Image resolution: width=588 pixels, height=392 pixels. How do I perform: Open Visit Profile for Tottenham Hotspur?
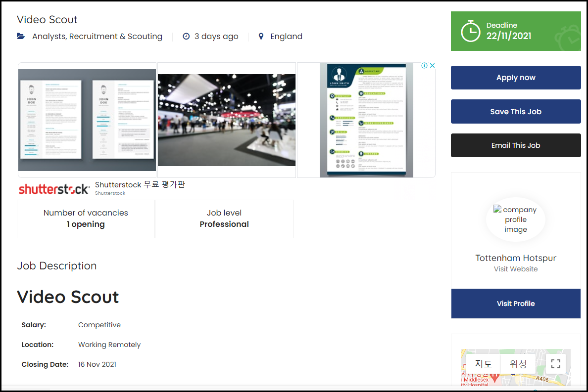516,304
